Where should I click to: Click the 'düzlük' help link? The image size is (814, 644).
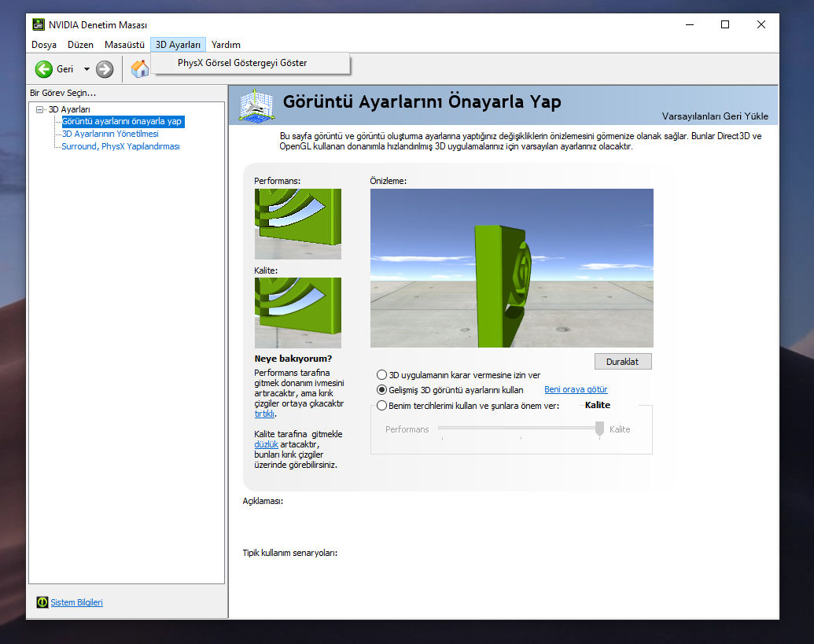(267, 444)
